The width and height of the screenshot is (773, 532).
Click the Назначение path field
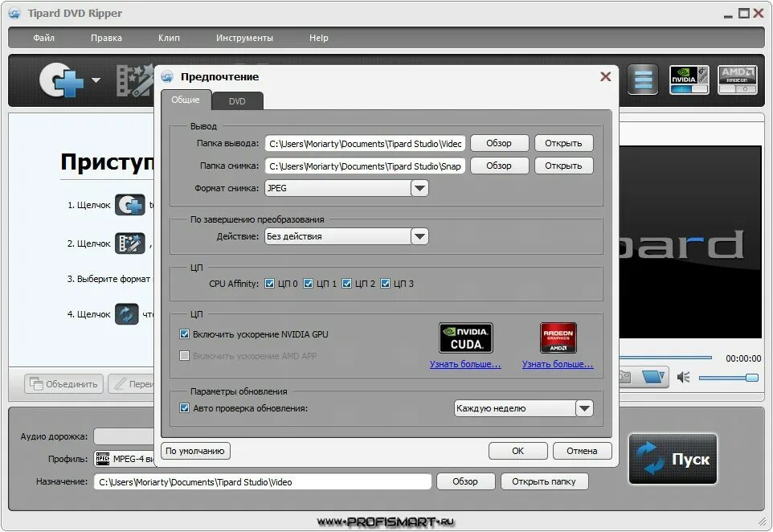[x=263, y=481]
